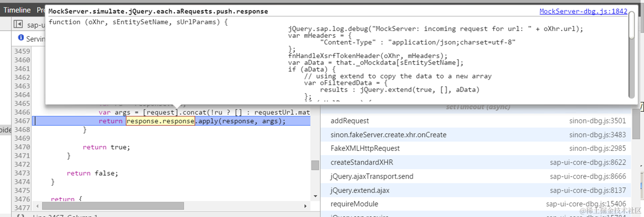Click the blue info icon beside Serving

[x=21, y=38]
